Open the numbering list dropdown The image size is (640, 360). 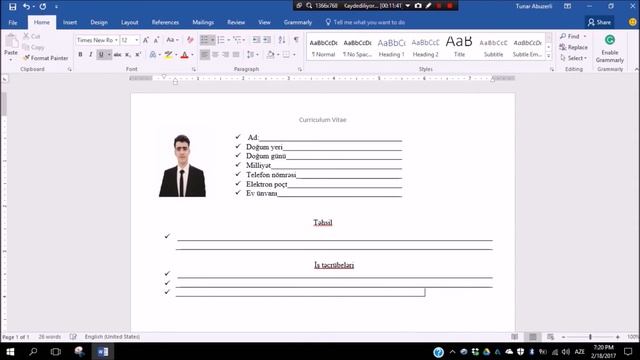229,40
